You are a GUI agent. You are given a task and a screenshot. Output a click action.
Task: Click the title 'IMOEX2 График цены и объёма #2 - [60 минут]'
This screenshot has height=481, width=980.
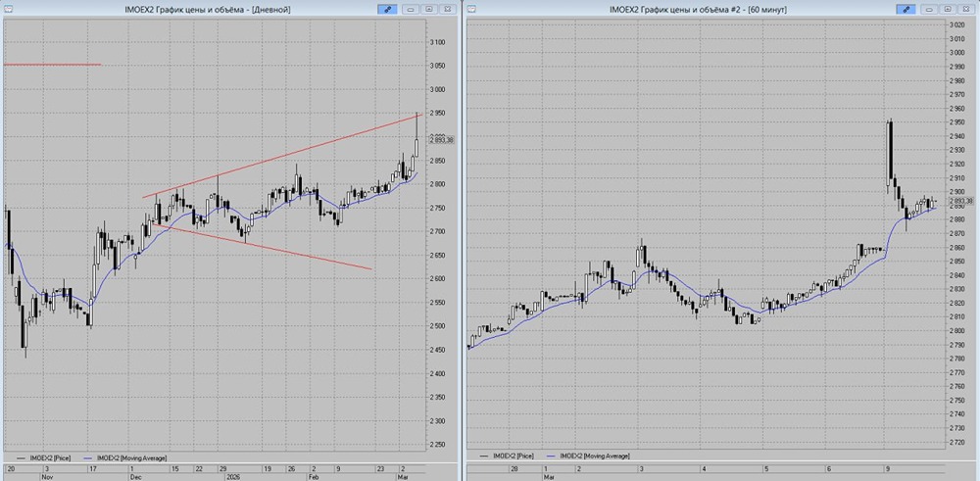pos(698,10)
